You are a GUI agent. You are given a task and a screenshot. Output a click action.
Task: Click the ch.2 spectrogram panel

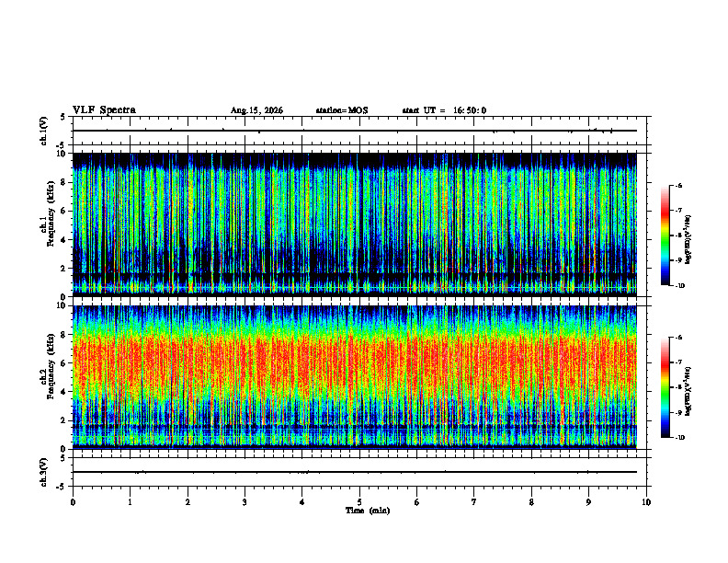tap(355, 377)
